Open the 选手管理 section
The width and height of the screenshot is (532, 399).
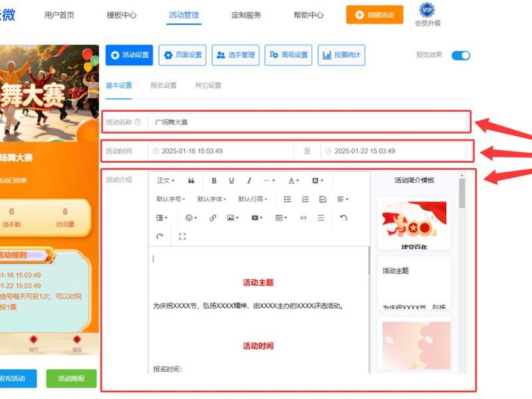tap(235, 55)
